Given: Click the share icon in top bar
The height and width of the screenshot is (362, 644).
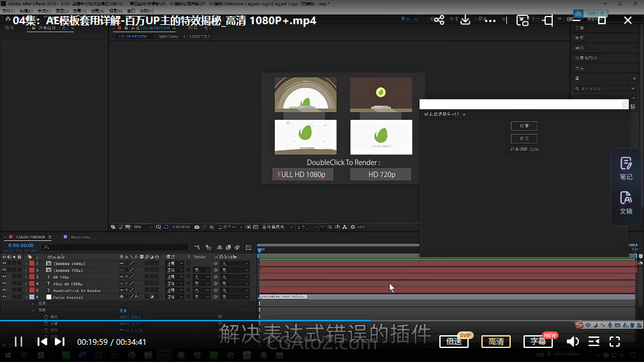Looking at the screenshot, I should pos(439,20).
